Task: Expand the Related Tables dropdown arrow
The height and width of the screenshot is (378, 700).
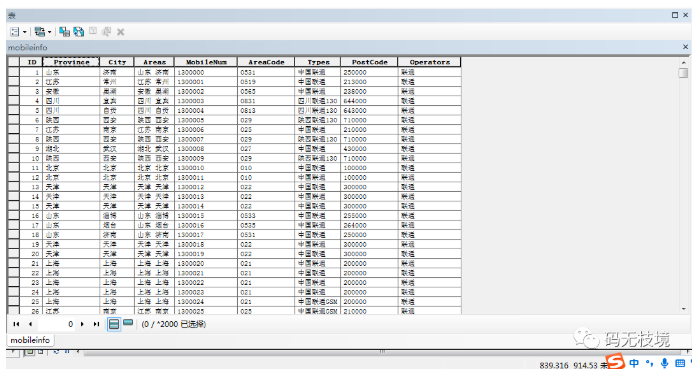Action: click(x=49, y=32)
